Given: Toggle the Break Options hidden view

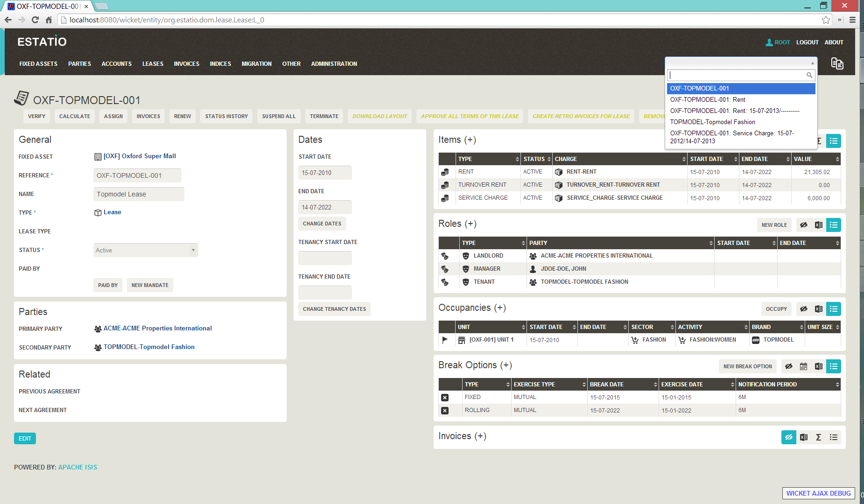Looking at the screenshot, I should point(788,366).
